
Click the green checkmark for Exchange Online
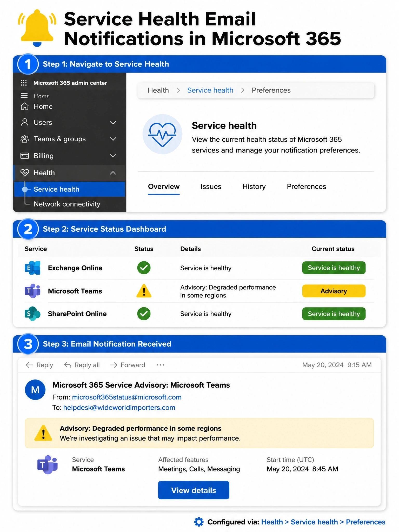tap(144, 268)
